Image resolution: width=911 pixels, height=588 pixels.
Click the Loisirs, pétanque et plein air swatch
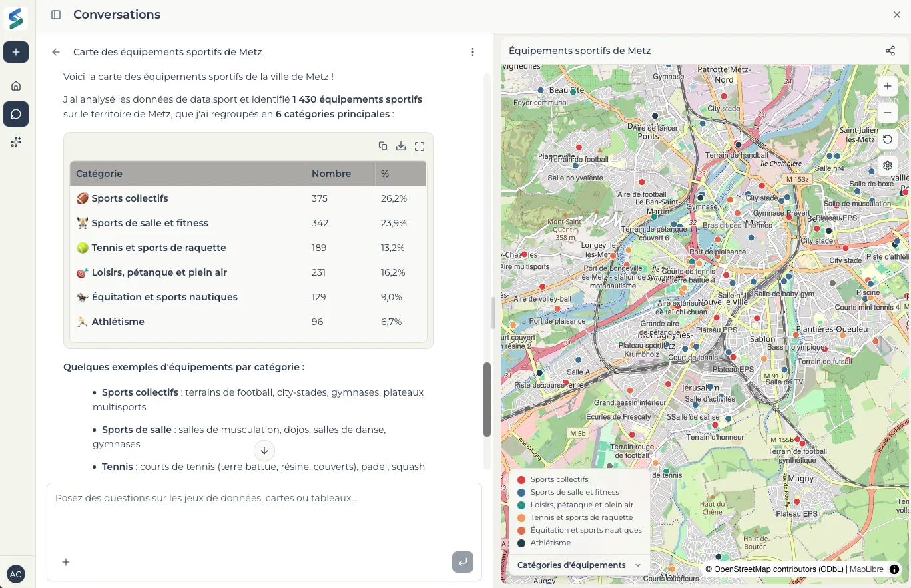coord(521,505)
